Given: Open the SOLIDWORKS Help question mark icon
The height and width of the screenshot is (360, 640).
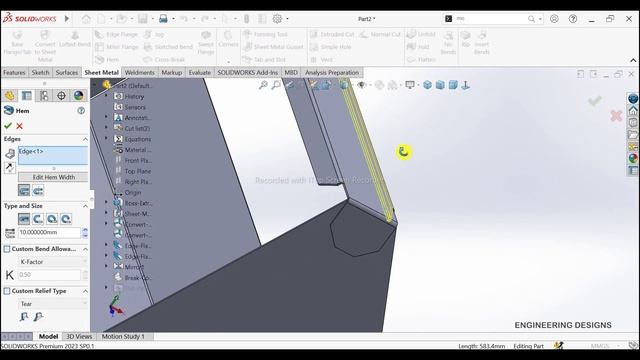Looking at the screenshot, I should (573, 19).
